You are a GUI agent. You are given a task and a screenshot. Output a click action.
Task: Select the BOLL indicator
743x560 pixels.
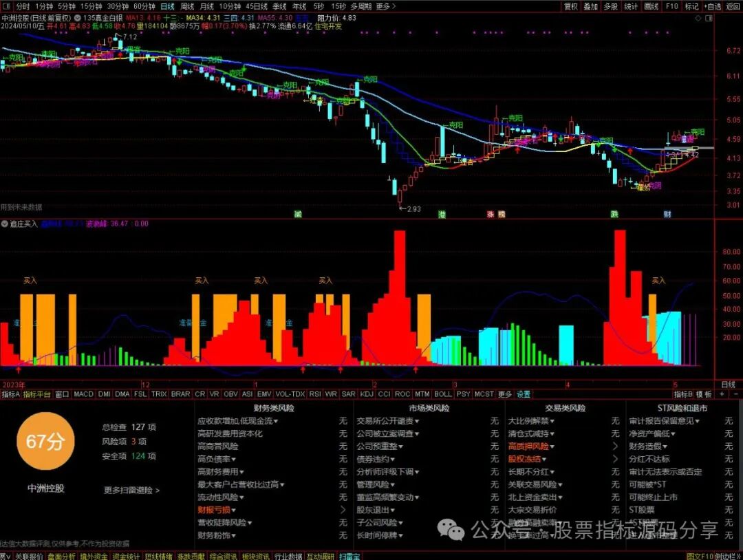coord(443,394)
